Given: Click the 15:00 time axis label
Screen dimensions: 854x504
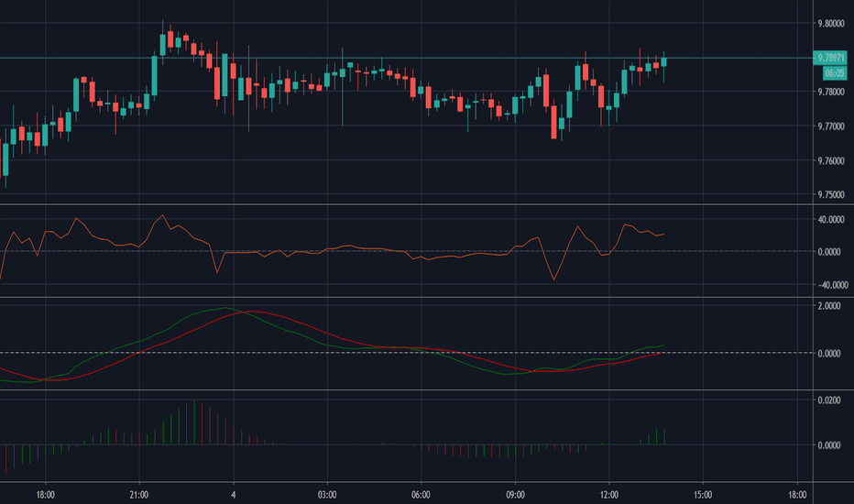Looking at the screenshot, I should pyautogui.click(x=703, y=495).
